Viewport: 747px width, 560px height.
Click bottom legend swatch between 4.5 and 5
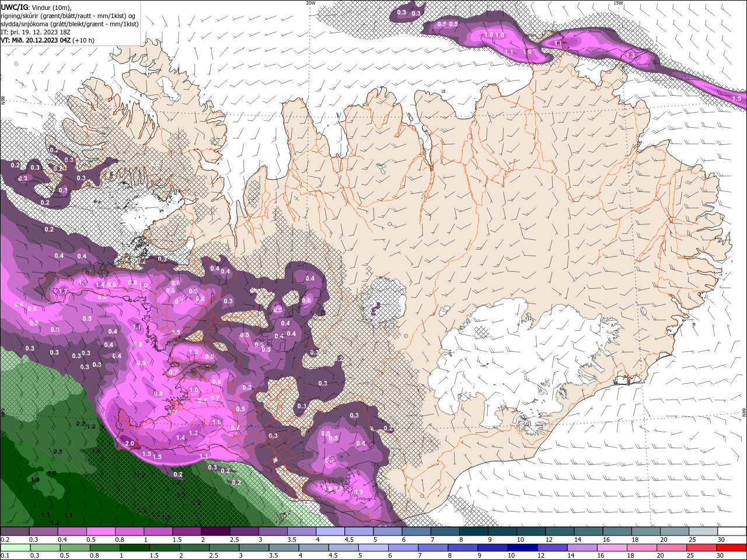click(x=343, y=548)
